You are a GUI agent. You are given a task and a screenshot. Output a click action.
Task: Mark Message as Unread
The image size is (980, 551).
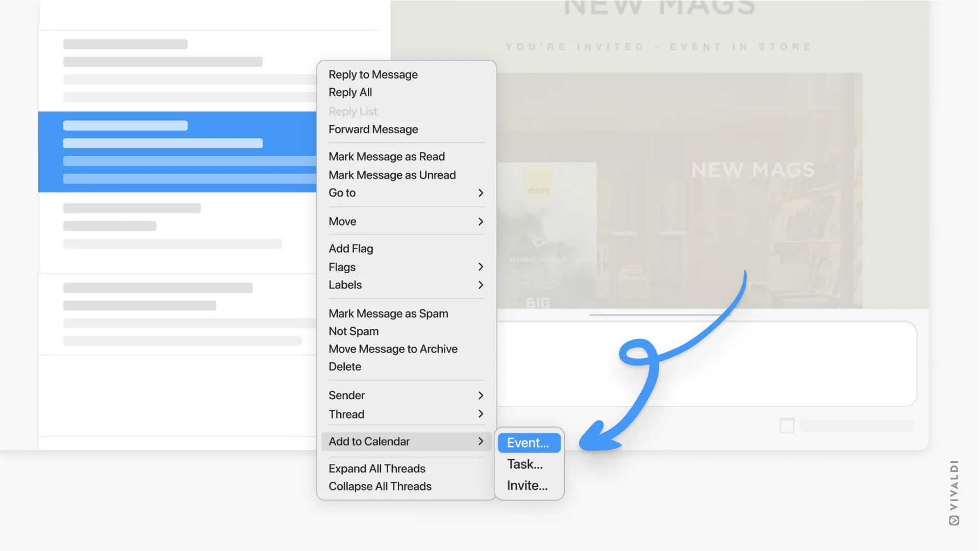click(x=392, y=175)
